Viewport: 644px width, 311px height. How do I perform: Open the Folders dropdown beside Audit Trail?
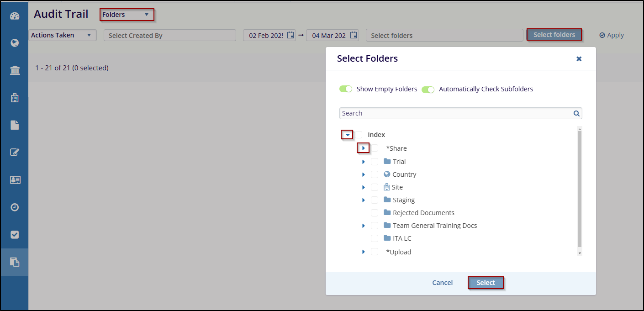(x=127, y=15)
